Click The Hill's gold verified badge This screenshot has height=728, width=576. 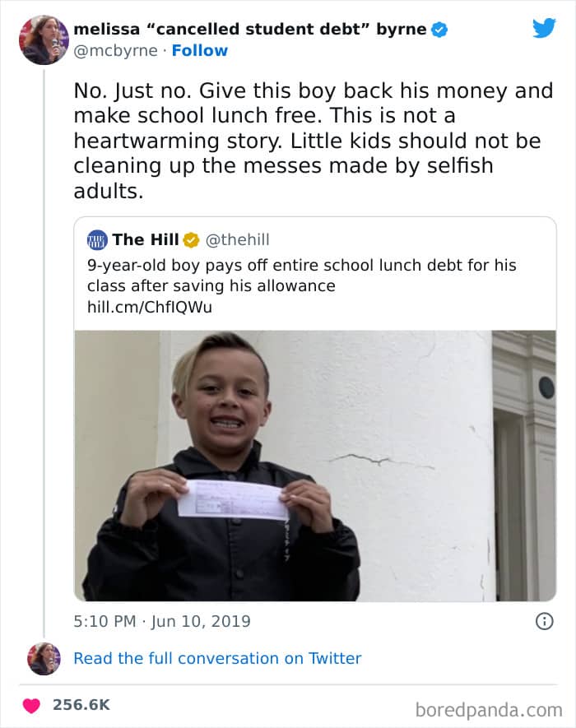[190, 240]
